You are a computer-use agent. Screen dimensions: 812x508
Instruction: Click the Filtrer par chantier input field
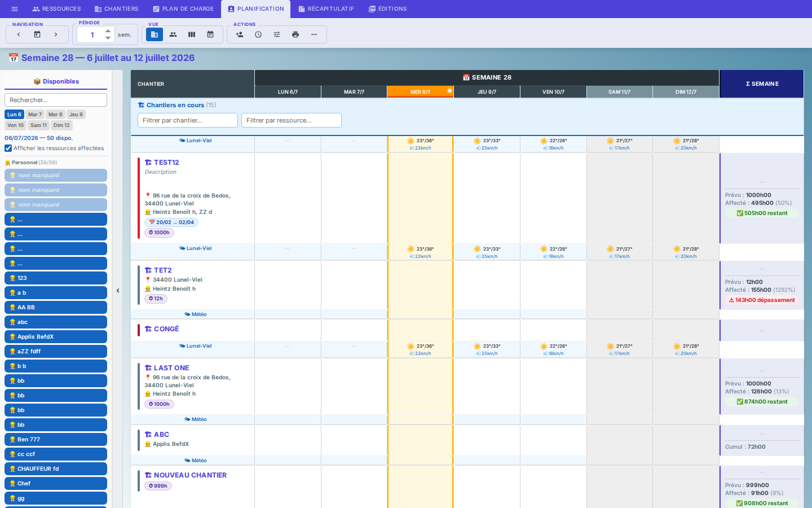click(x=188, y=120)
